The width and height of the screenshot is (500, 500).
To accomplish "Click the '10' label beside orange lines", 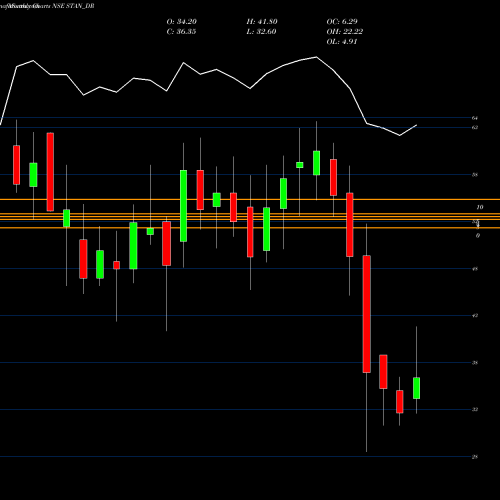I will 480,207.
